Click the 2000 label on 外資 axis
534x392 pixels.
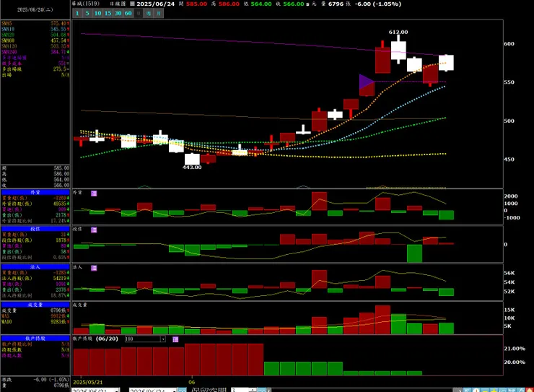pos(510,196)
